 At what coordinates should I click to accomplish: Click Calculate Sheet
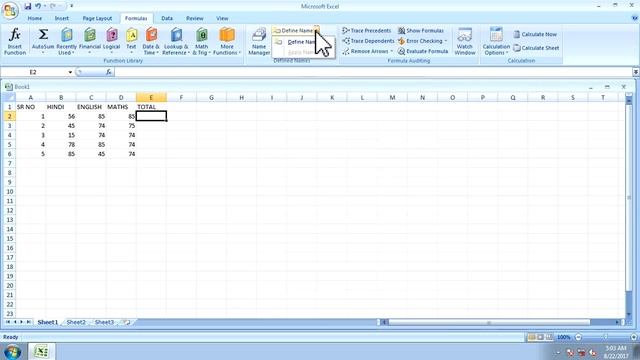pos(536,48)
